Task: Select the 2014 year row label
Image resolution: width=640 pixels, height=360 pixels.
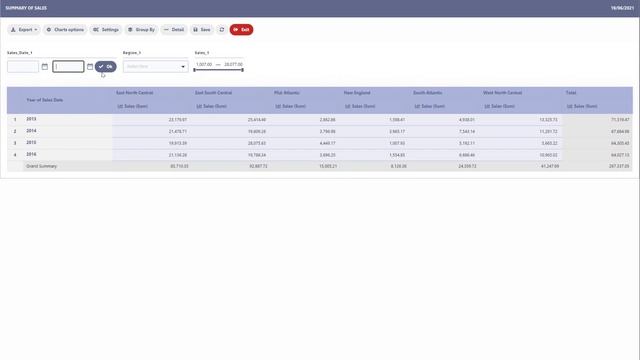Action: (x=31, y=131)
